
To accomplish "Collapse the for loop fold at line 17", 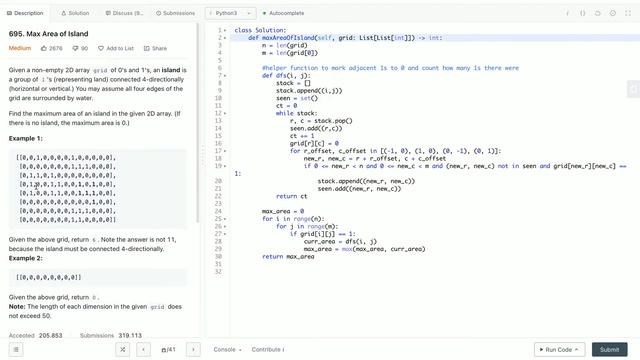I will [225, 151].
